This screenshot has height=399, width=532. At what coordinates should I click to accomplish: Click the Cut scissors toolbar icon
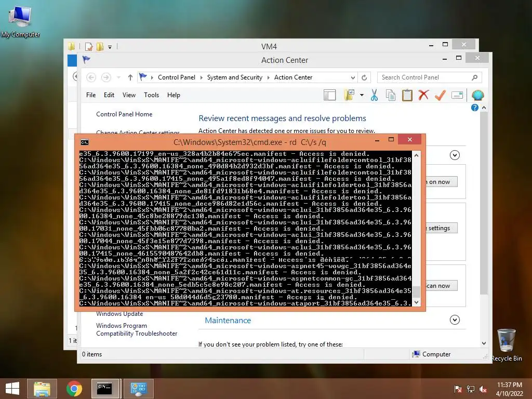(x=374, y=96)
